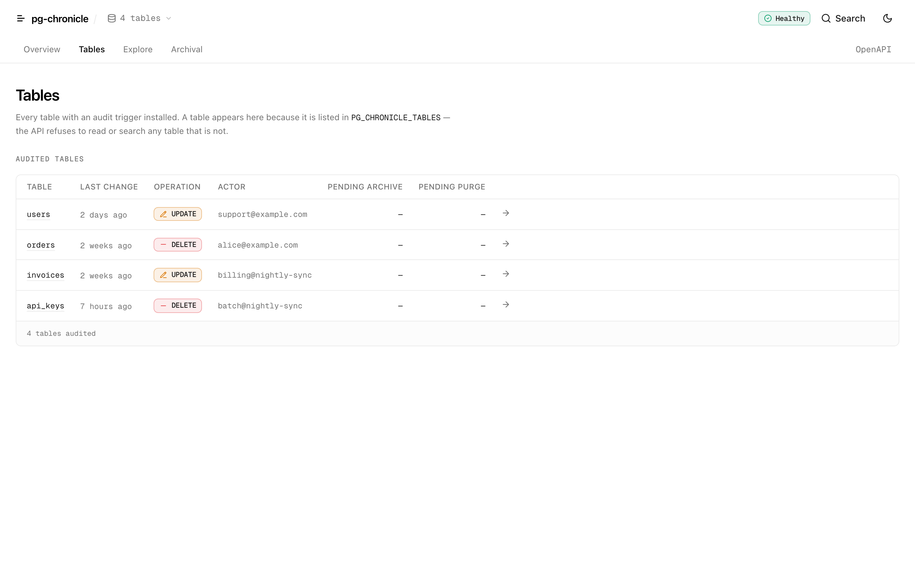
Task: Open the orders table link
Action: (41, 245)
